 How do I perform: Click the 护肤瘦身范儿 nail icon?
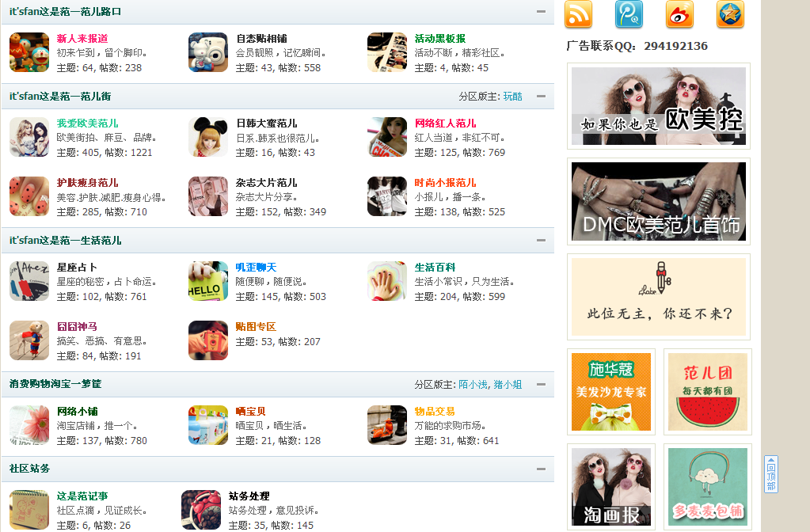29,196
